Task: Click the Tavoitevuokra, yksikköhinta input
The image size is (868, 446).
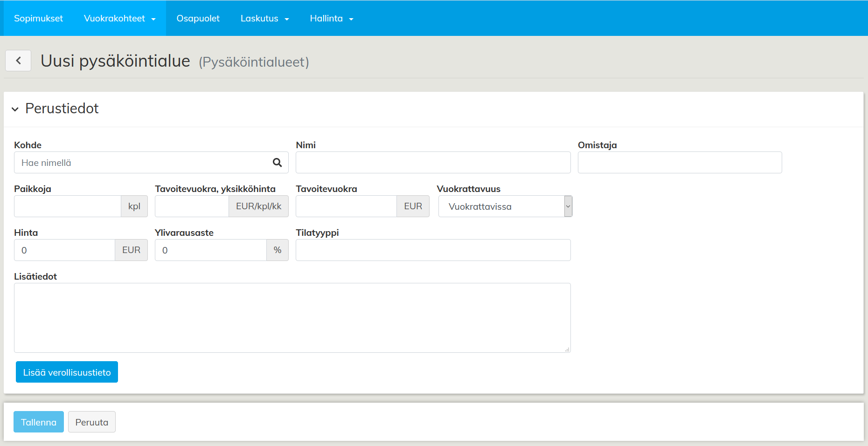Action: tap(192, 206)
